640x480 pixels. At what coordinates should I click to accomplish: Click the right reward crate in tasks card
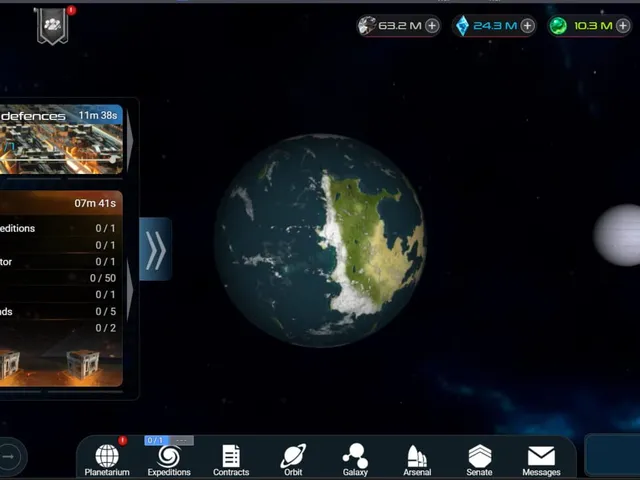83,364
